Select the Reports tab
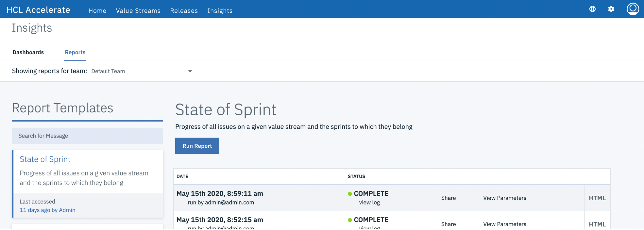 coord(75,52)
